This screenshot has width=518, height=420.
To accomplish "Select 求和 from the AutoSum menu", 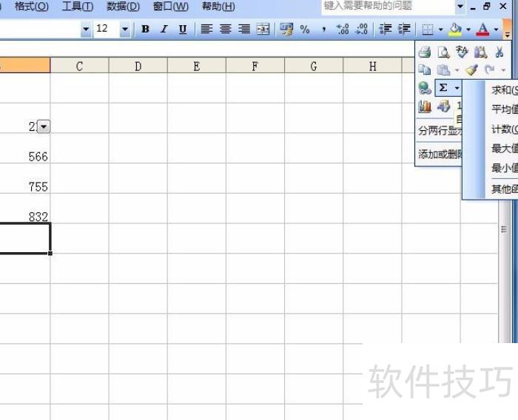I will 502,90.
